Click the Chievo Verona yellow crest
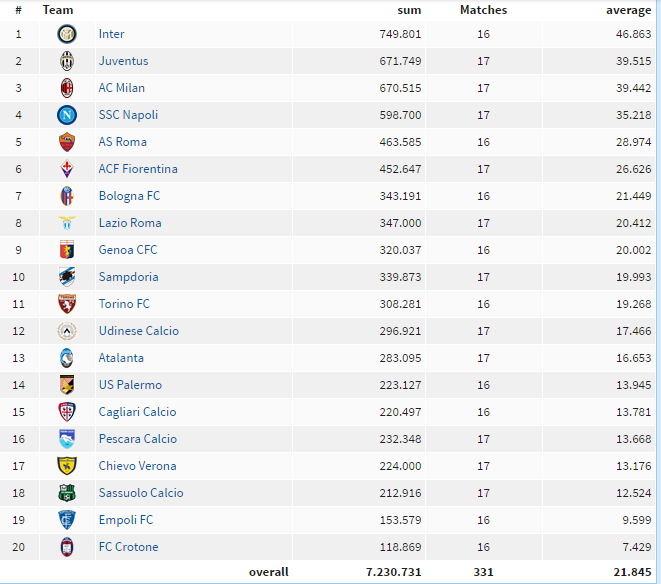 tap(67, 466)
